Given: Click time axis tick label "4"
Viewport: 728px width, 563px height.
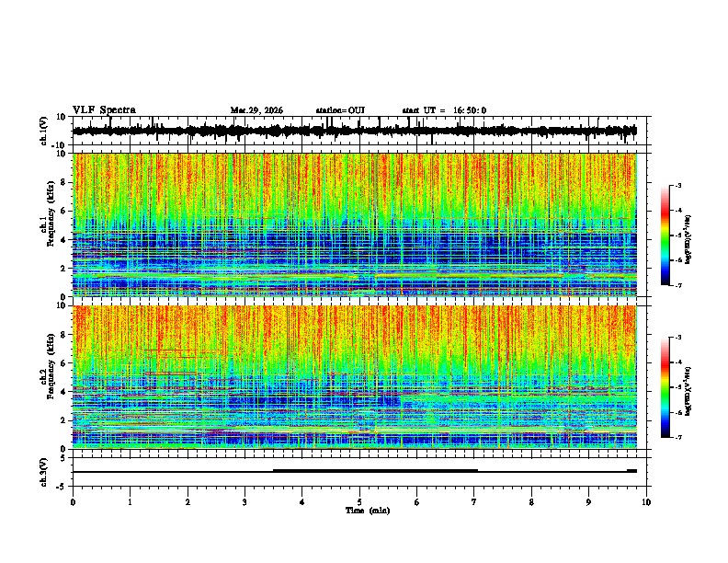Looking at the screenshot, I should click(x=302, y=502).
